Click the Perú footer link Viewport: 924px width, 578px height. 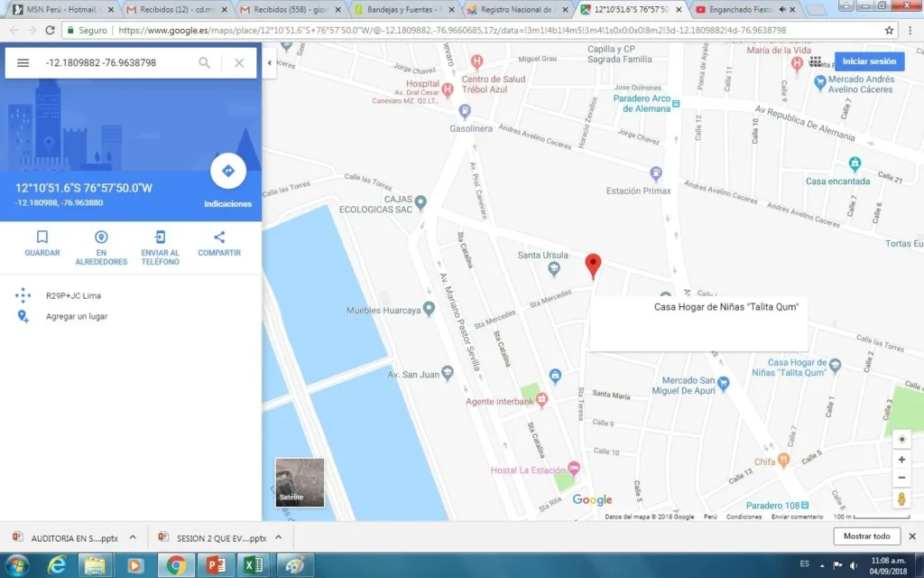click(x=710, y=517)
